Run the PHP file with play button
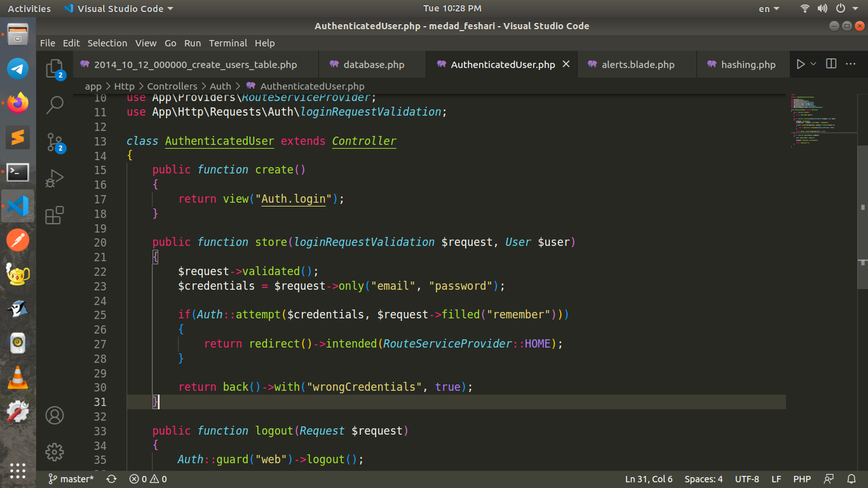Screen dimensions: 868x488 pos(801,64)
